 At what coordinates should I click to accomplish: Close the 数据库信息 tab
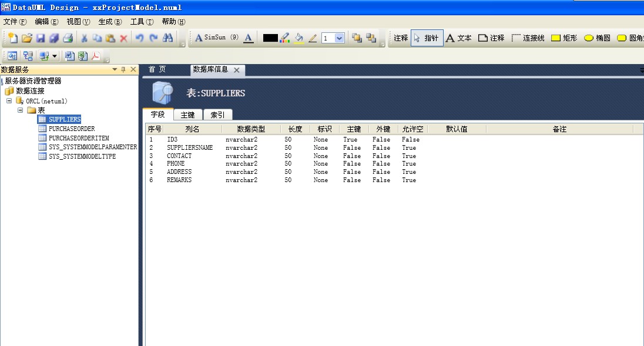(237, 70)
